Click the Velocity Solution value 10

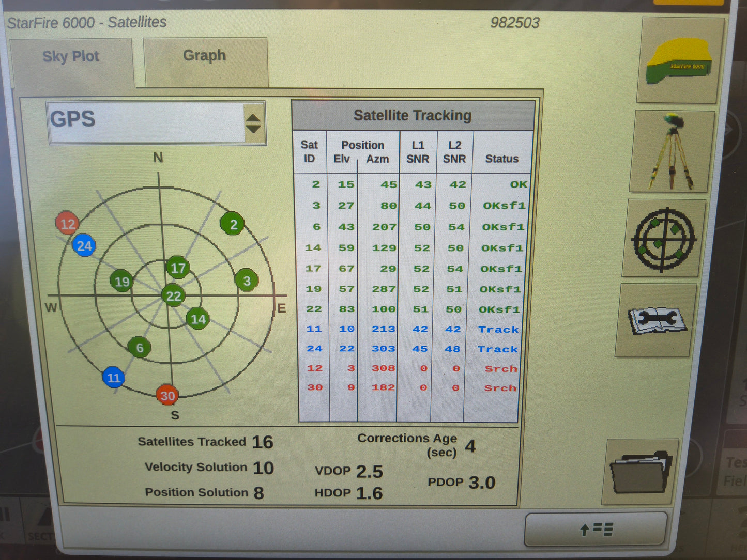(263, 468)
